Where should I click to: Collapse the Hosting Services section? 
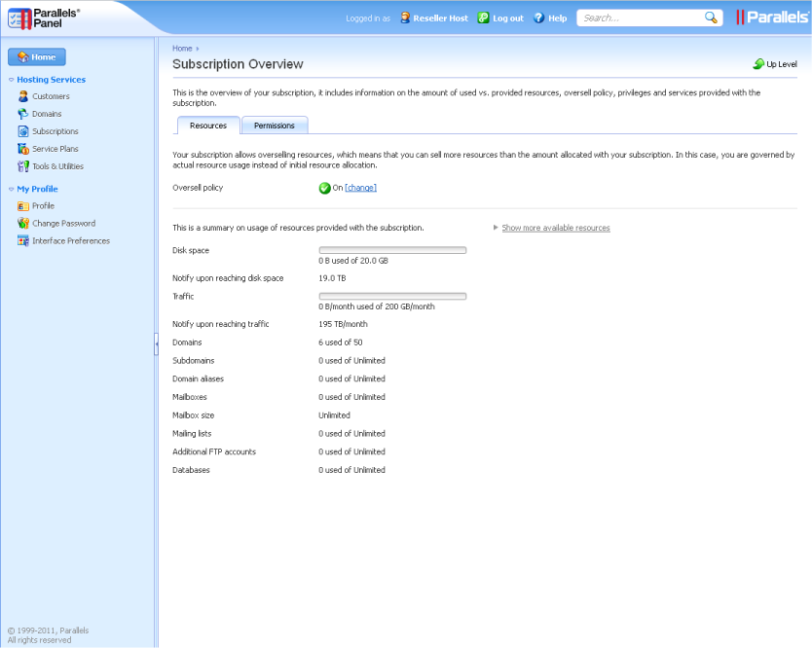click(12, 80)
